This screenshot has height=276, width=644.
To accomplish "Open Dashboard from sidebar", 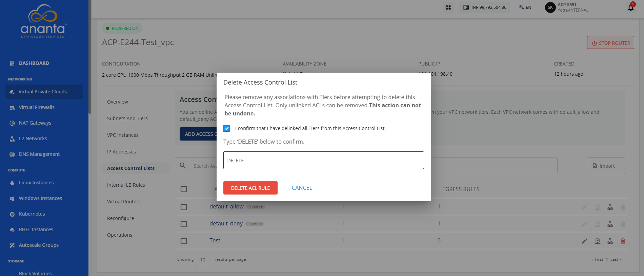I will pyautogui.click(x=34, y=63).
